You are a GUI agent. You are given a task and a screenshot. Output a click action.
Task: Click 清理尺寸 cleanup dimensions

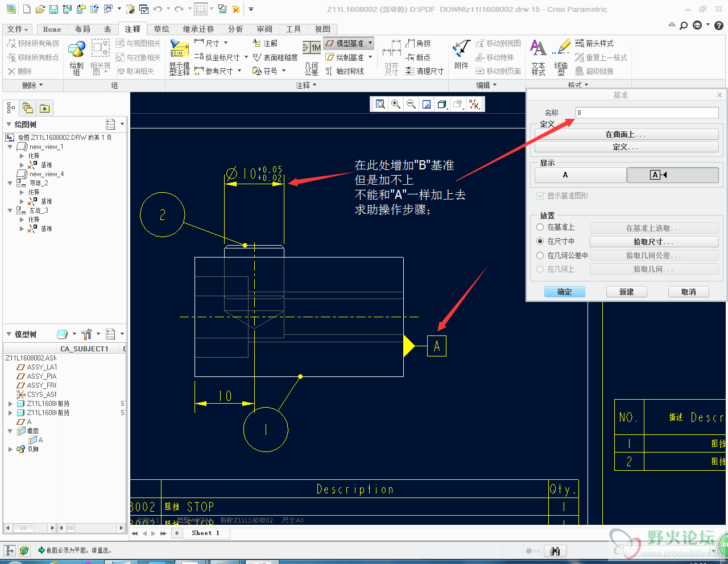click(x=424, y=71)
